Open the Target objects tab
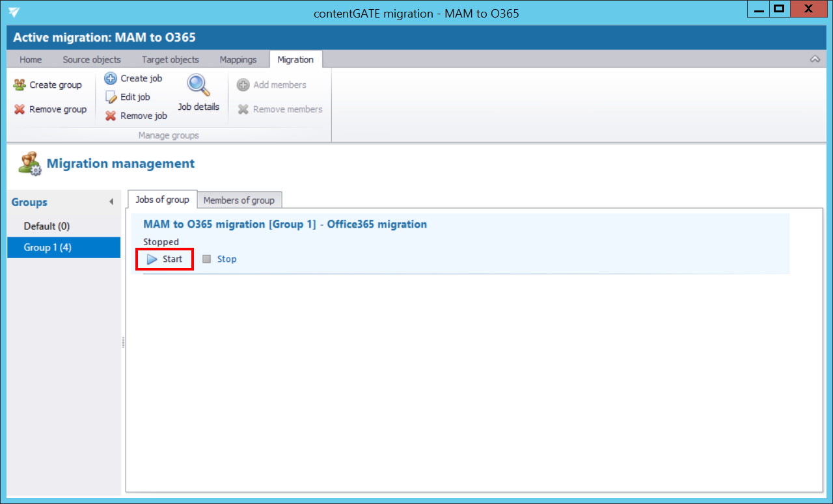The image size is (833, 504). point(171,60)
